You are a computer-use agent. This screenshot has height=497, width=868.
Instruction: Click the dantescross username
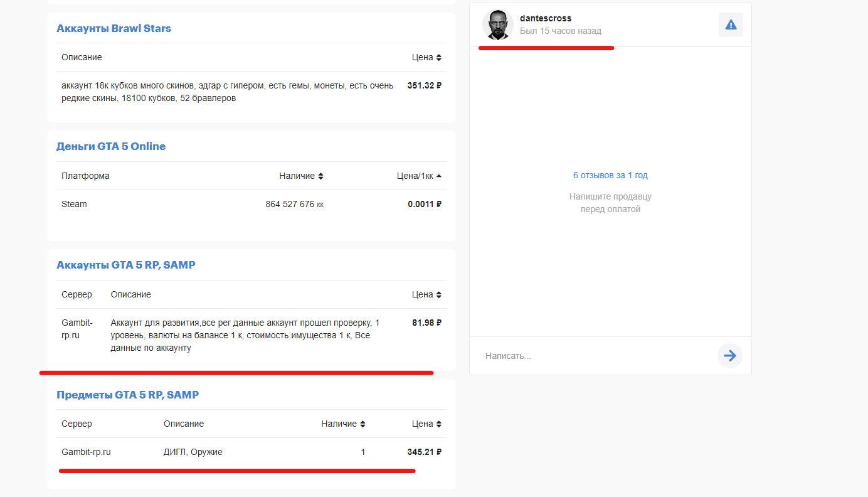pyautogui.click(x=546, y=18)
